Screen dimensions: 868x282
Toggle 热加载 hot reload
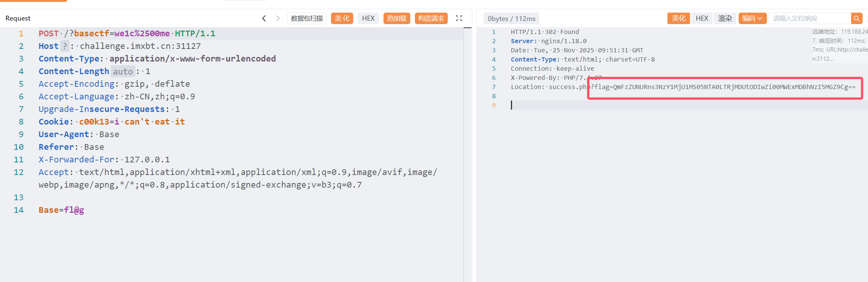(x=396, y=18)
